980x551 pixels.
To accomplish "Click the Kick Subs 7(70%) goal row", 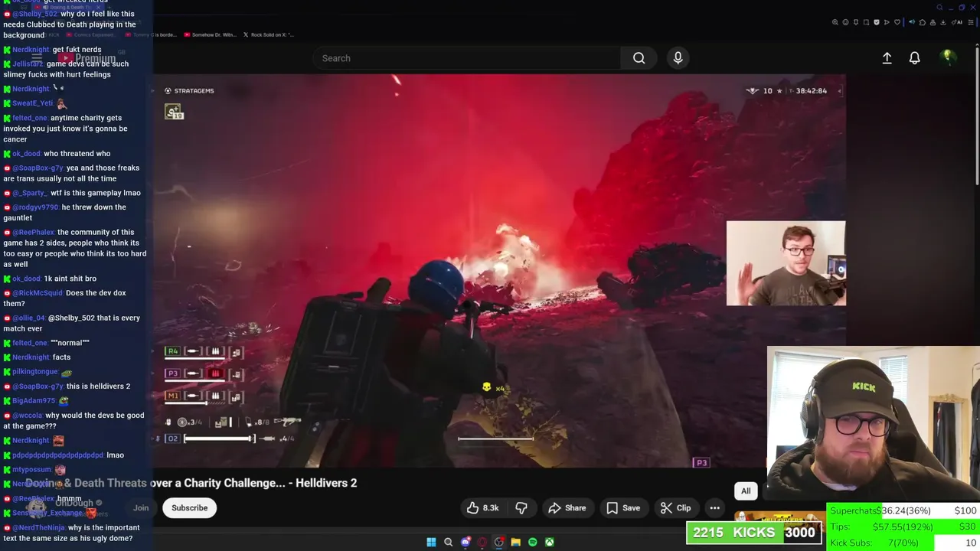I will point(903,543).
